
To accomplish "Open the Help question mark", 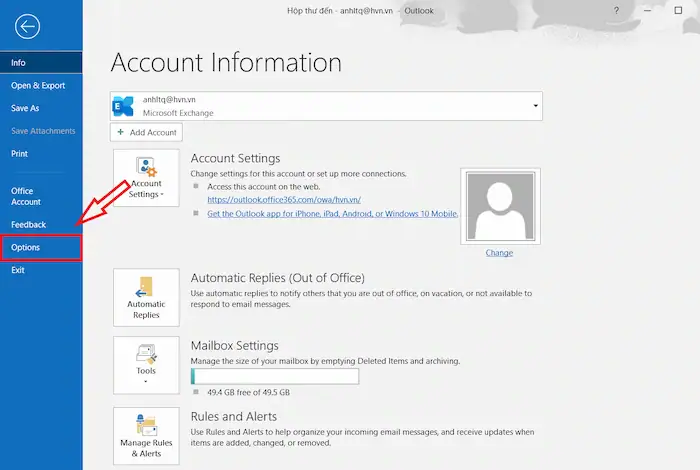I will [616, 10].
